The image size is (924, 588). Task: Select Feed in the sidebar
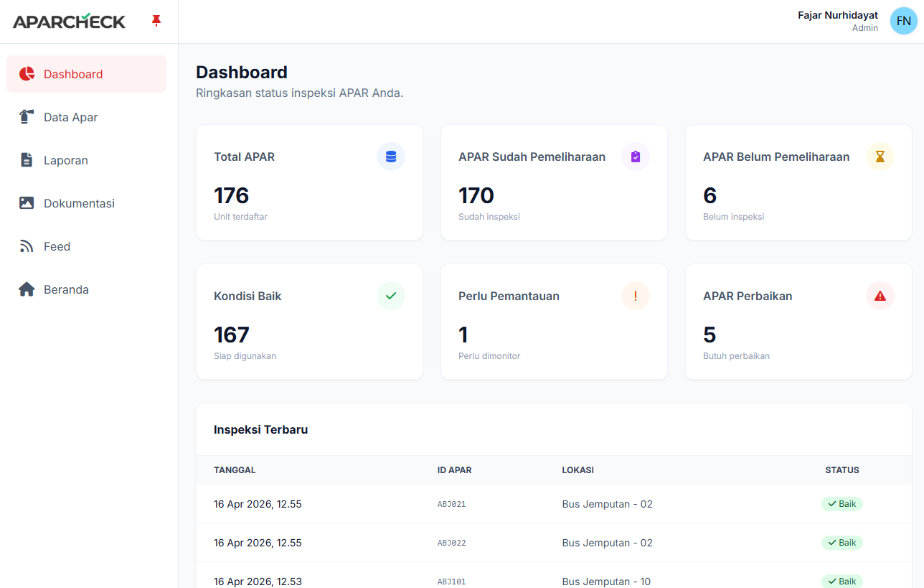coord(86,246)
